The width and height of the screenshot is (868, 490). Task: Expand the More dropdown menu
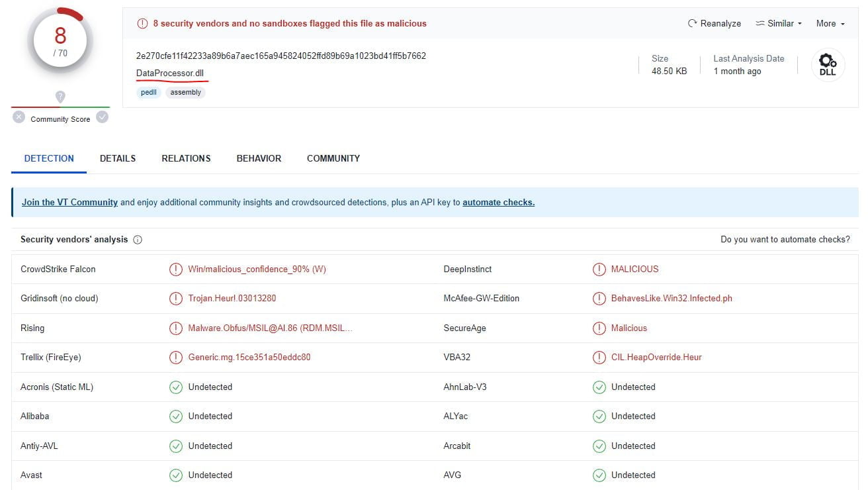[x=830, y=23]
